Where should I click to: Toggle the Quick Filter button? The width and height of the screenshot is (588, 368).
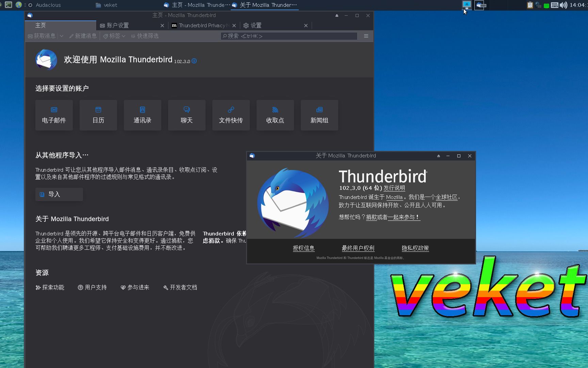[x=145, y=36]
